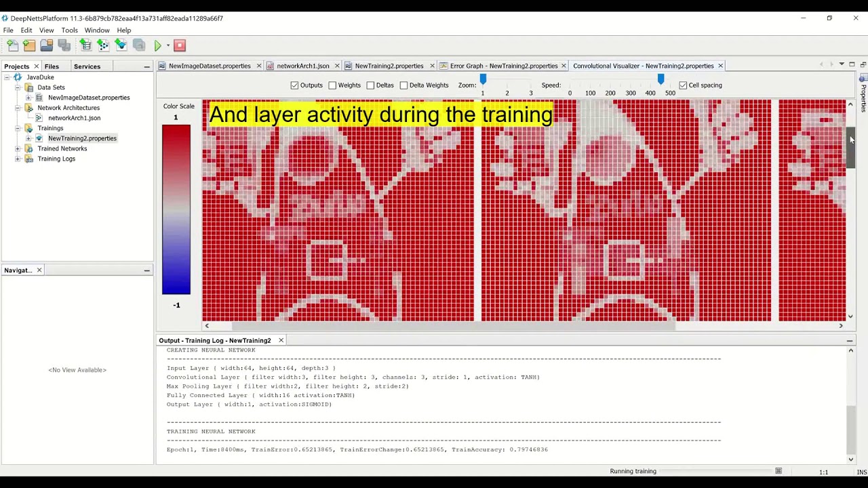Click the Trained Networks folder icon
Image resolution: width=868 pixels, height=488 pixels.
tap(29, 148)
